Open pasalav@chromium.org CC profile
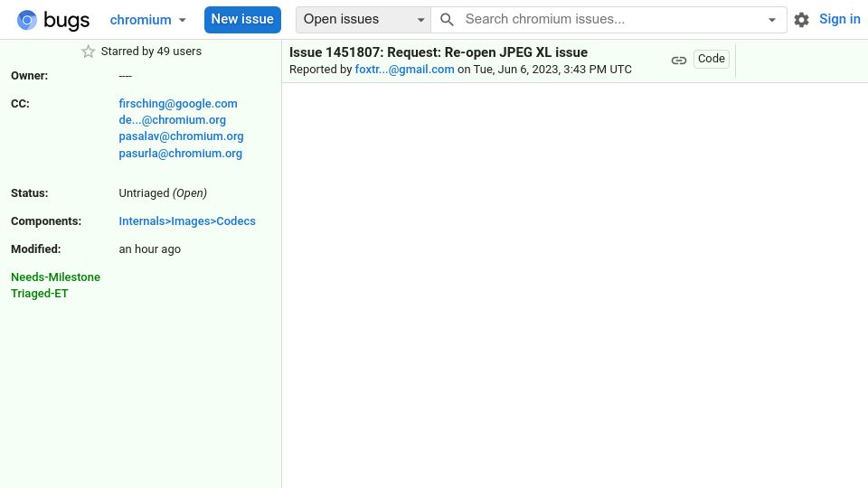The image size is (868, 488). [181, 136]
